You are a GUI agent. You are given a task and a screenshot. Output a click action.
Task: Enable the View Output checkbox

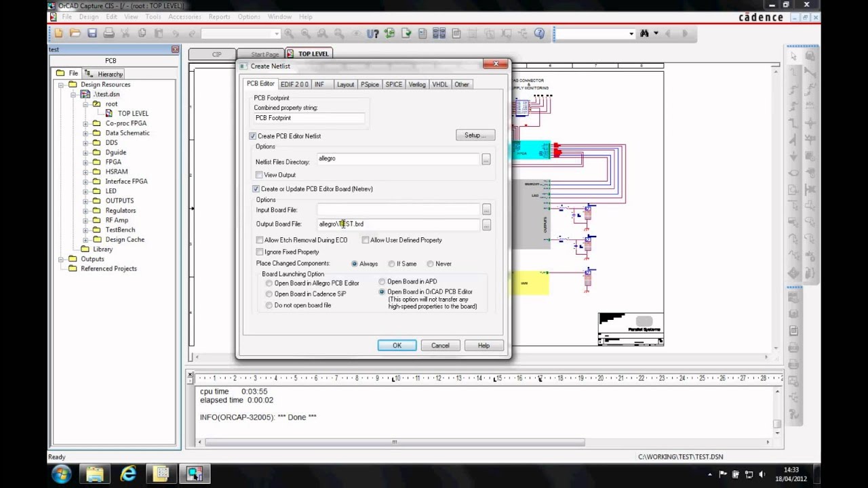click(259, 175)
